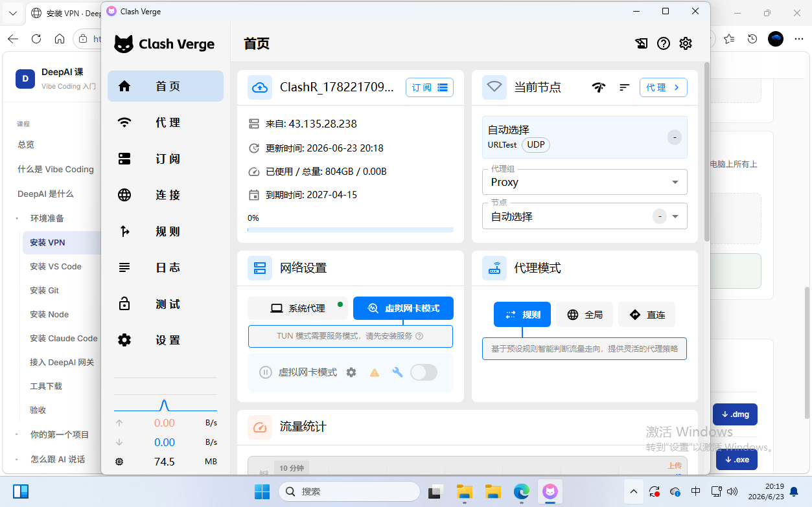The height and width of the screenshot is (507, 812).
Task: Open the 节点 自动选择 dropdown
Action: point(585,216)
